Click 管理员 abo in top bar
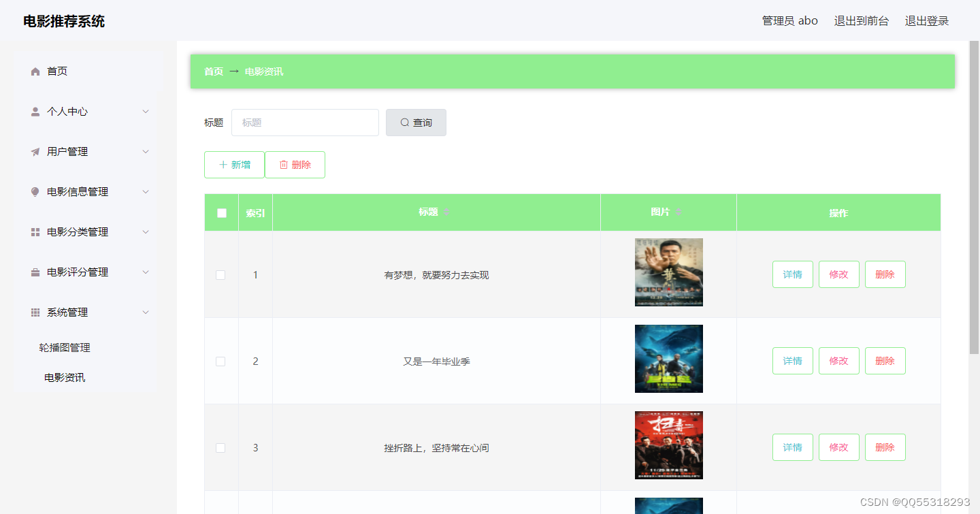 click(x=790, y=20)
